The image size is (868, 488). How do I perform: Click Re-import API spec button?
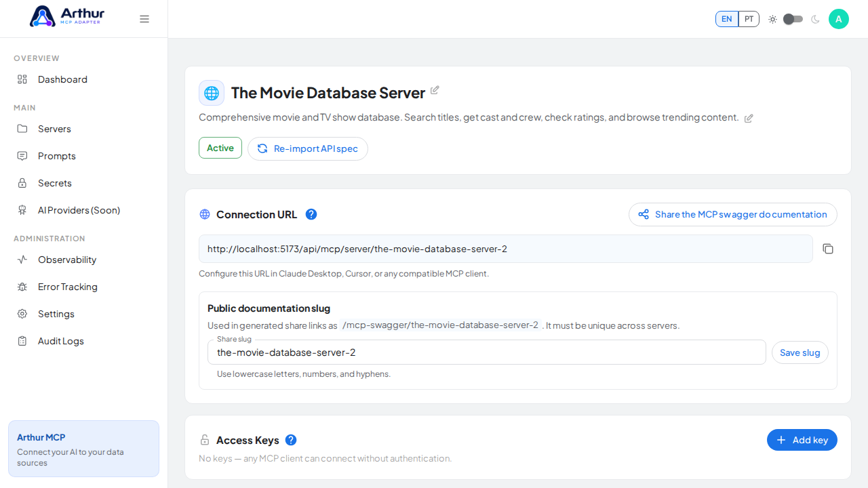308,148
